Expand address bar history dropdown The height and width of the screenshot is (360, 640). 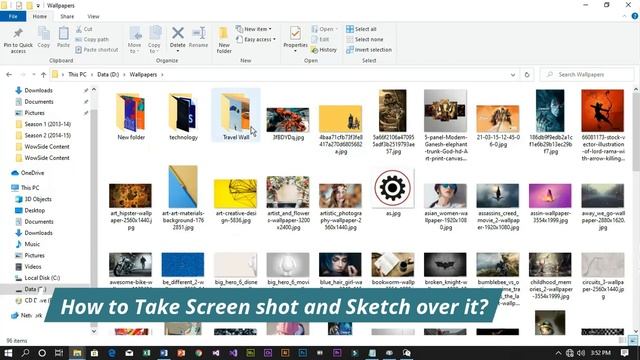[x=513, y=75]
